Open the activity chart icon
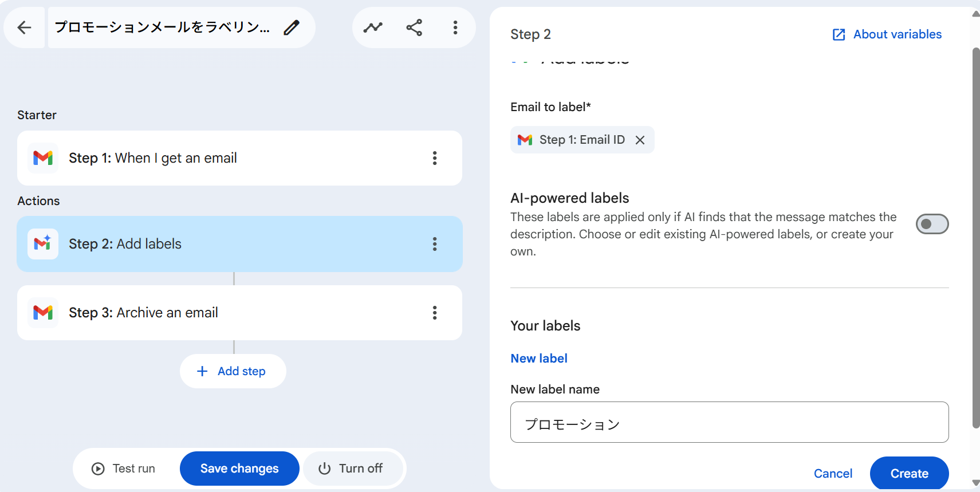 373,27
